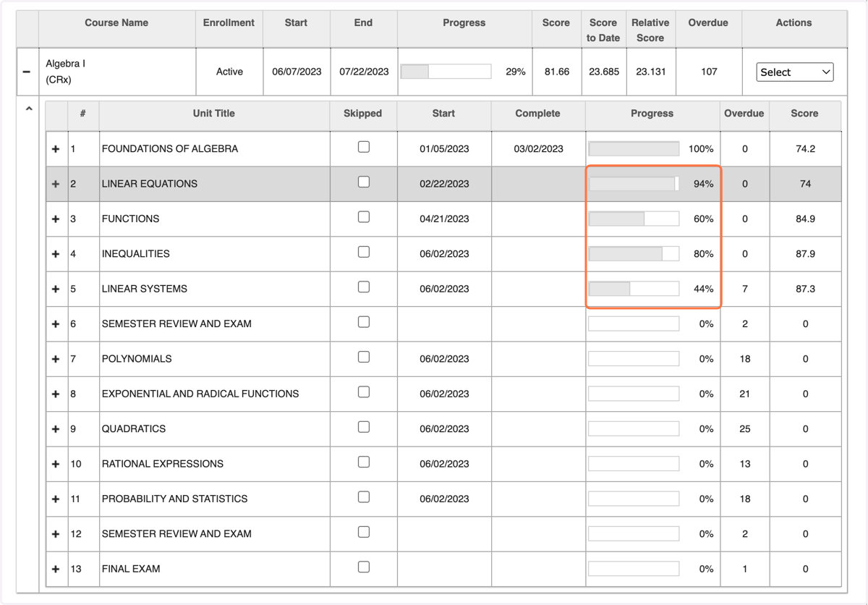The height and width of the screenshot is (605, 868).
Task: Click the complete date 03/02/2023
Action: 538,149
